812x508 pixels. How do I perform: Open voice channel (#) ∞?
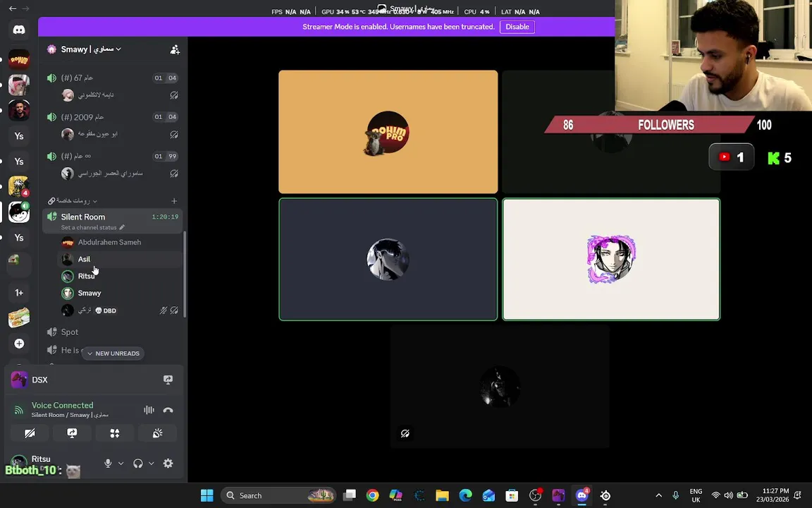click(x=112, y=157)
